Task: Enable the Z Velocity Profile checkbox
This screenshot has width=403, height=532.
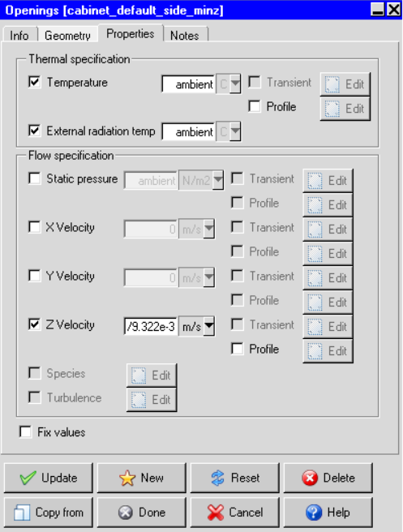Action: tap(237, 349)
